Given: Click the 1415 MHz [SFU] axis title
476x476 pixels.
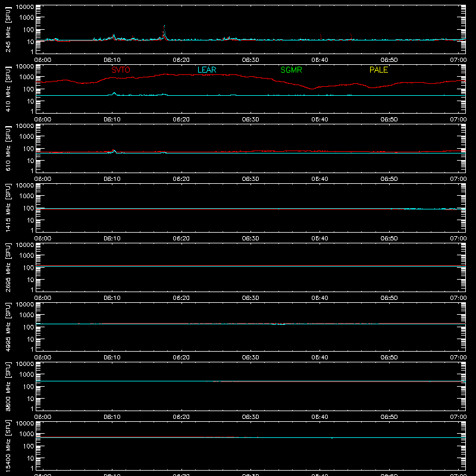Looking at the screenshot, I should pos(8,208).
